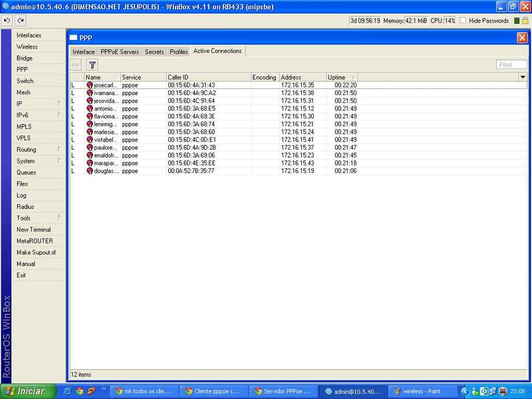Open the column selector dropdown arrow

coord(523,77)
